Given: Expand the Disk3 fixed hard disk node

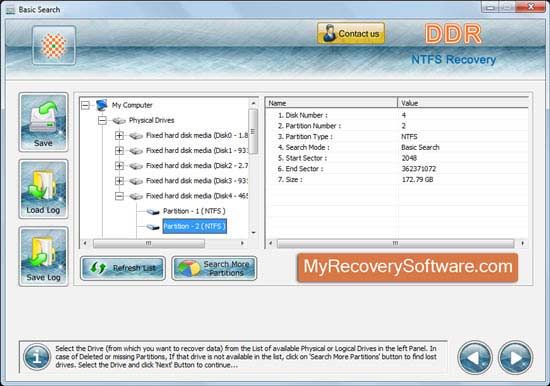Looking at the screenshot, I should (119, 181).
